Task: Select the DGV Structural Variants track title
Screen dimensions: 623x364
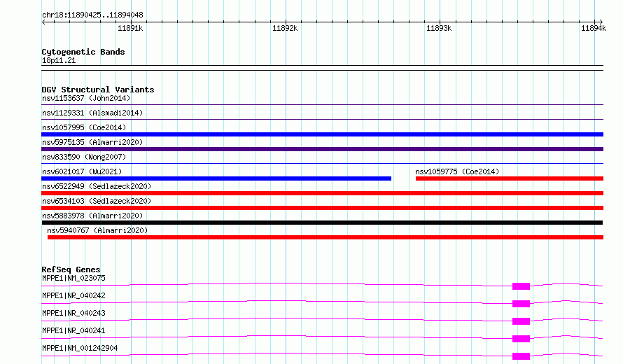Action: pyautogui.click(x=98, y=90)
